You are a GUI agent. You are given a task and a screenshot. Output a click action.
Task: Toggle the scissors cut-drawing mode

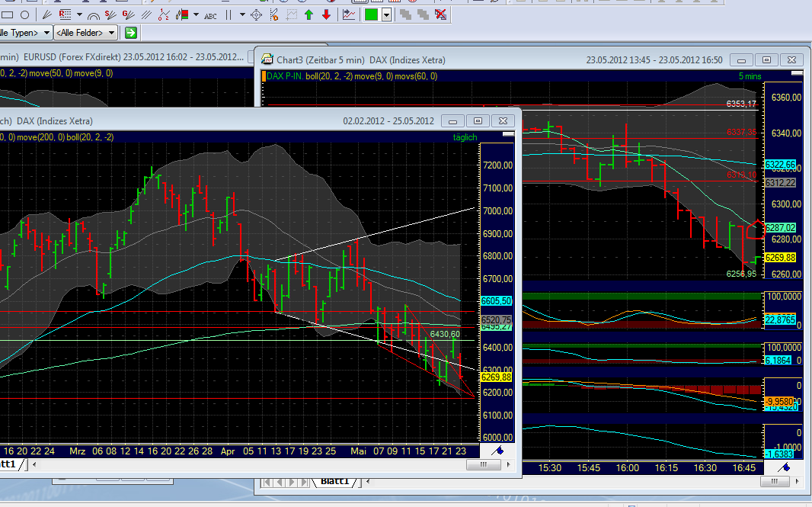[273, 14]
